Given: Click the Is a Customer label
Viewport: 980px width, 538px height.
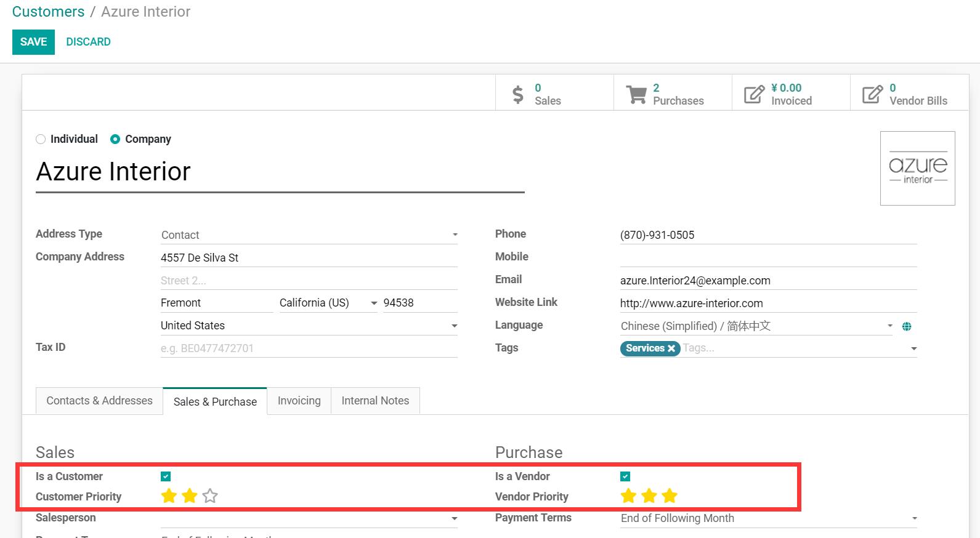Looking at the screenshot, I should 69,476.
